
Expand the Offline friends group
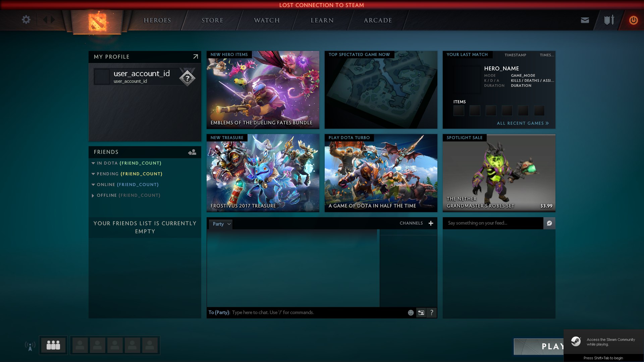coord(93,195)
